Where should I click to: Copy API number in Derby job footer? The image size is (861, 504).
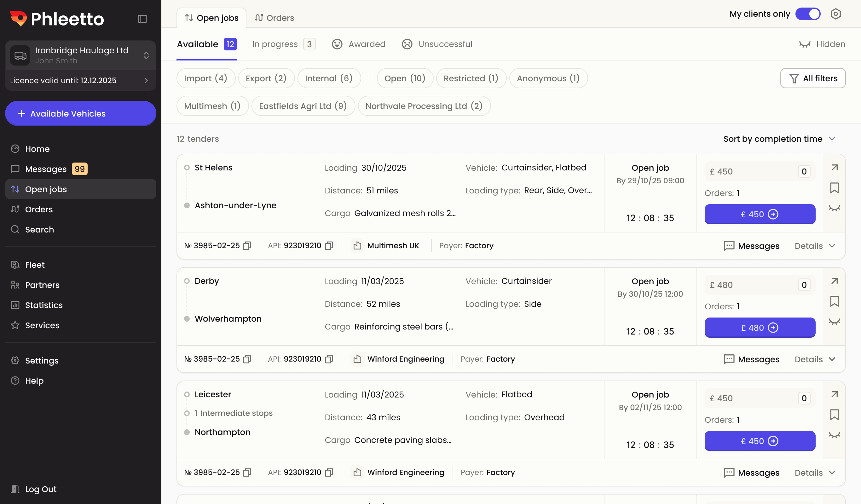[329, 359]
